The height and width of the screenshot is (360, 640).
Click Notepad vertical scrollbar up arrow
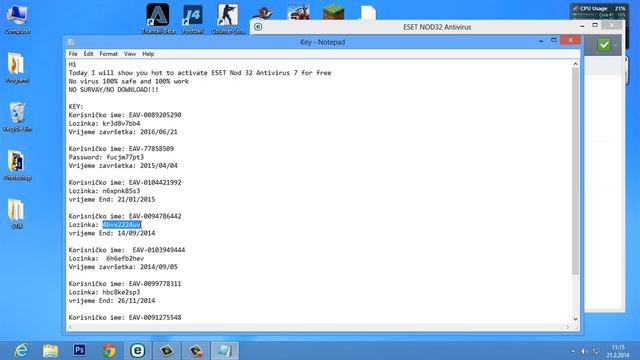pos(575,64)
